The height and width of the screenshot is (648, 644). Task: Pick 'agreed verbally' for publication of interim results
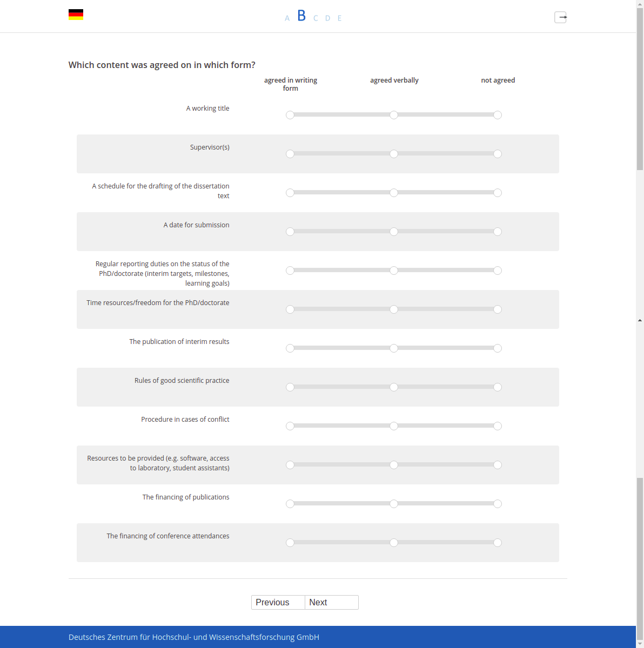click(394, 348)
